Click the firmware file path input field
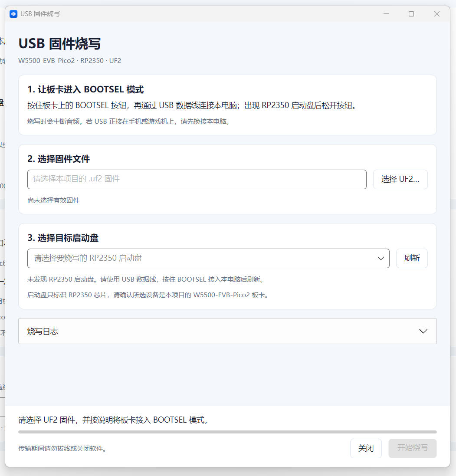Image resolution: width=456 pixels, height=476 pixels. click(197, 179)
